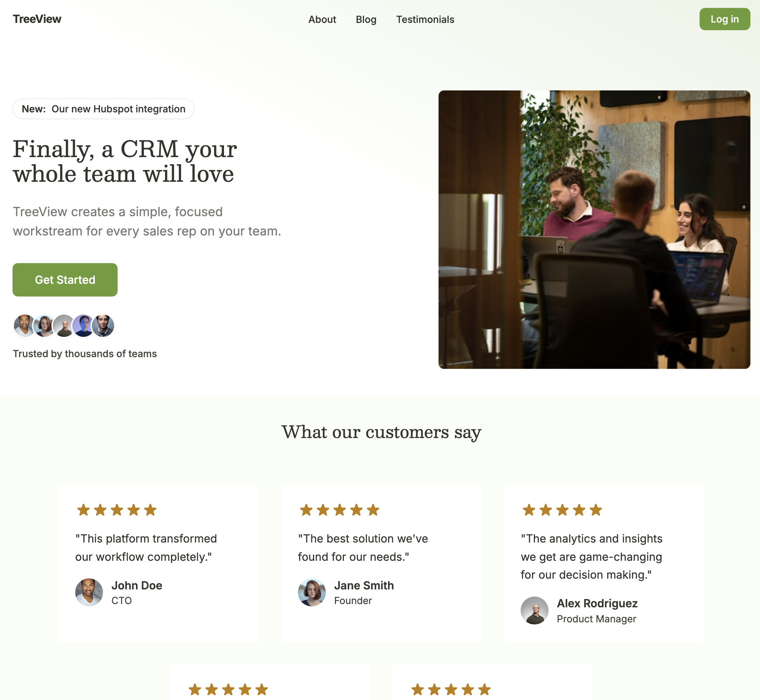Open the About page
Viewport: 760px width, 700px height.
pyautogui.click(x=322, y=19)
